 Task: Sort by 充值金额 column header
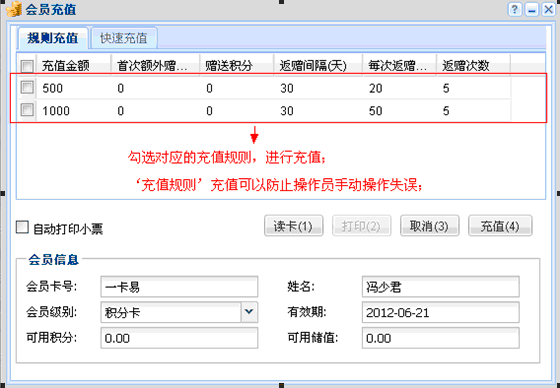point(75,66)
